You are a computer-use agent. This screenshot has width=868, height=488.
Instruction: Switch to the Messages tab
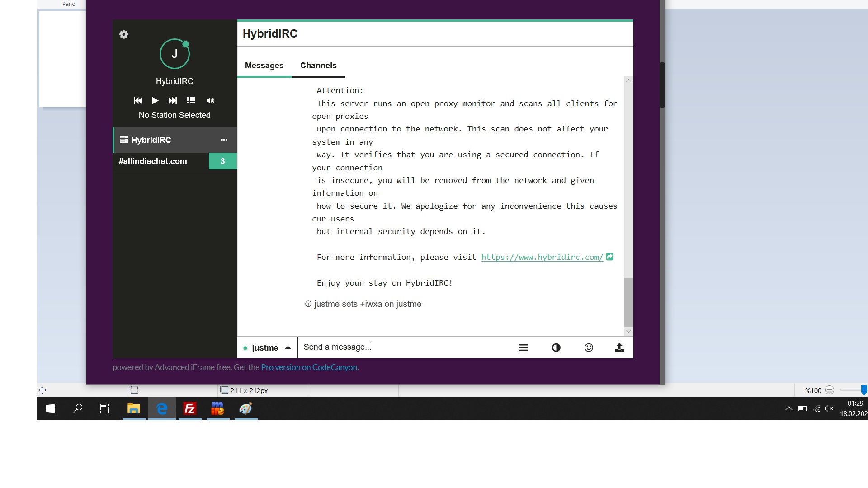click(x=264, y=66)
